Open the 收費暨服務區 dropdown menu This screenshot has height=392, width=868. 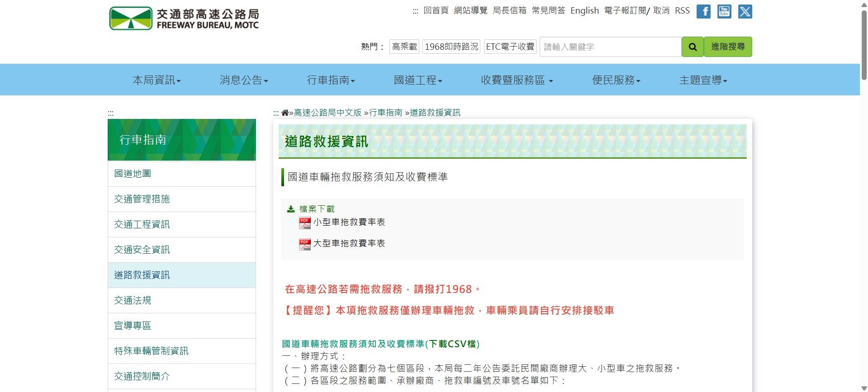point(517,80)
